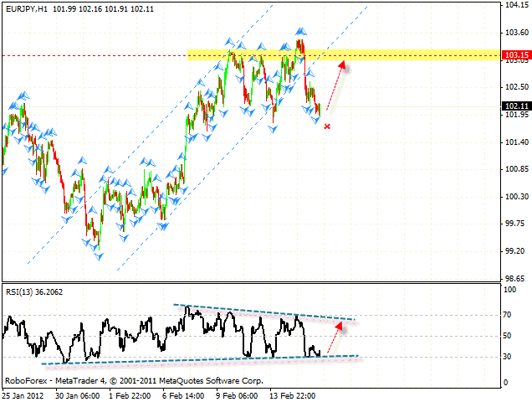The width and height of the screenshot is (532, 402).
Task: Click the 25 Jan 2012 date label
Action: pyautogui.click(x=23, y=396)
